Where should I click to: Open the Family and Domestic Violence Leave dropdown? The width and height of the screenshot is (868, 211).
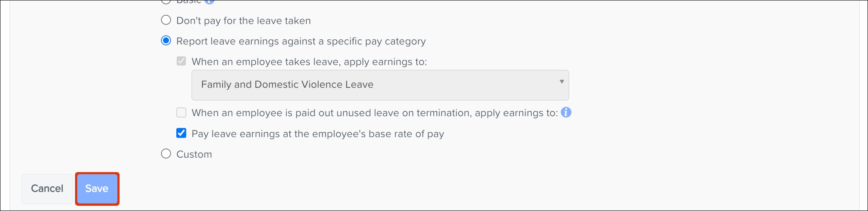coord(380,85)
